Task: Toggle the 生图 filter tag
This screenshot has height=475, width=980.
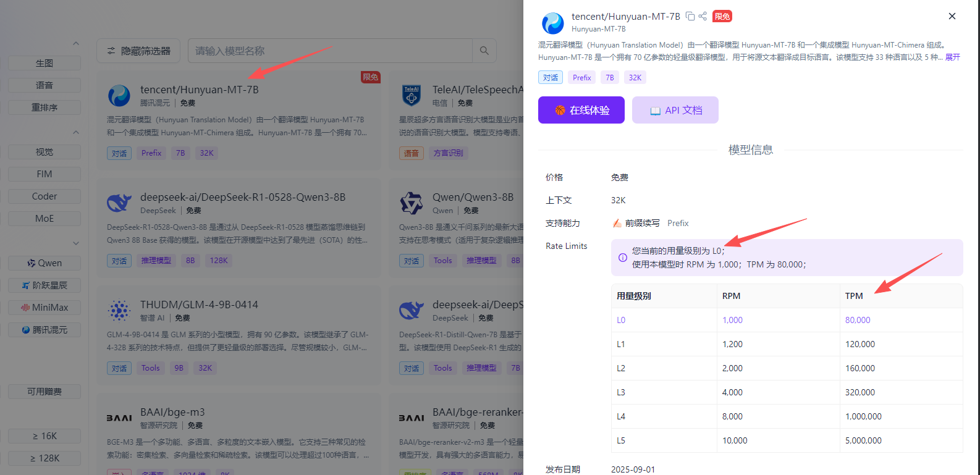Action: tap(44, 63)
